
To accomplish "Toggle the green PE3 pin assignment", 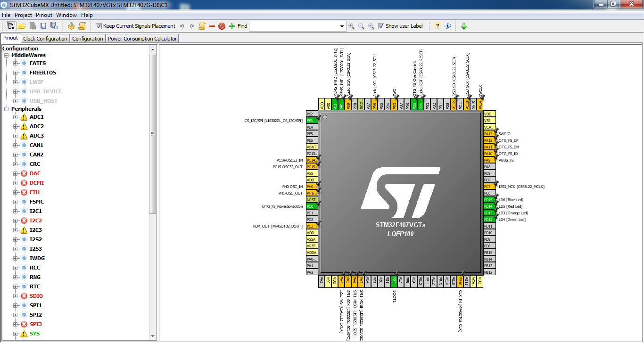I will tap(312, 120).
